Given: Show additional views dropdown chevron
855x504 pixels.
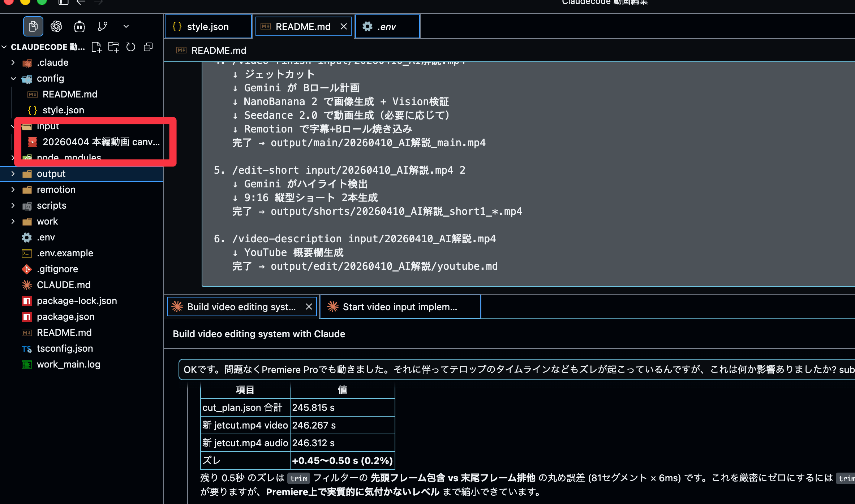Looking at the screenshot, I should [126, 26].
